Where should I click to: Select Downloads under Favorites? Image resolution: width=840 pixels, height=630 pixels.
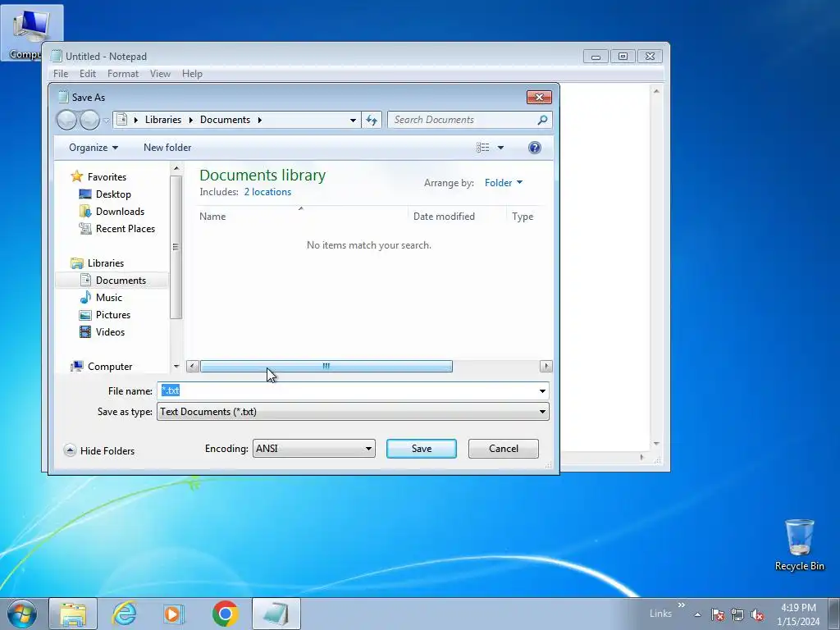[120, 211]
